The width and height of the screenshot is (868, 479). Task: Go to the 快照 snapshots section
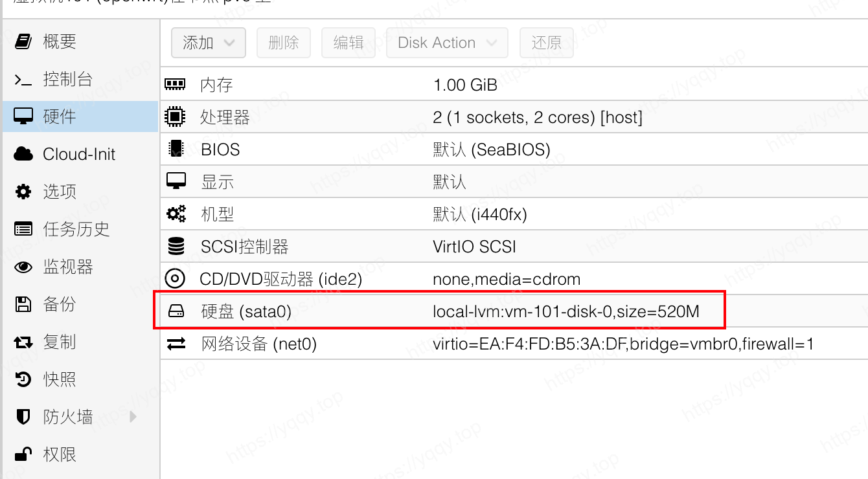point(59,379)
